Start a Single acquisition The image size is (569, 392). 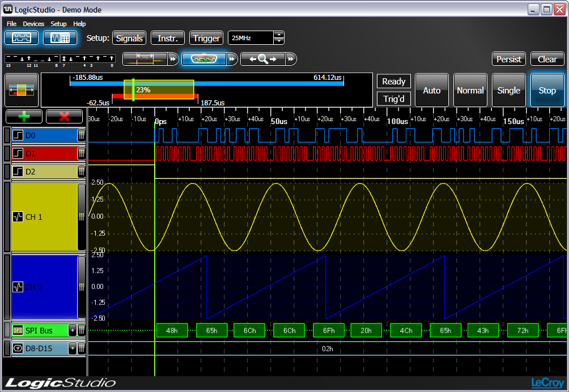tap(509, 90)
